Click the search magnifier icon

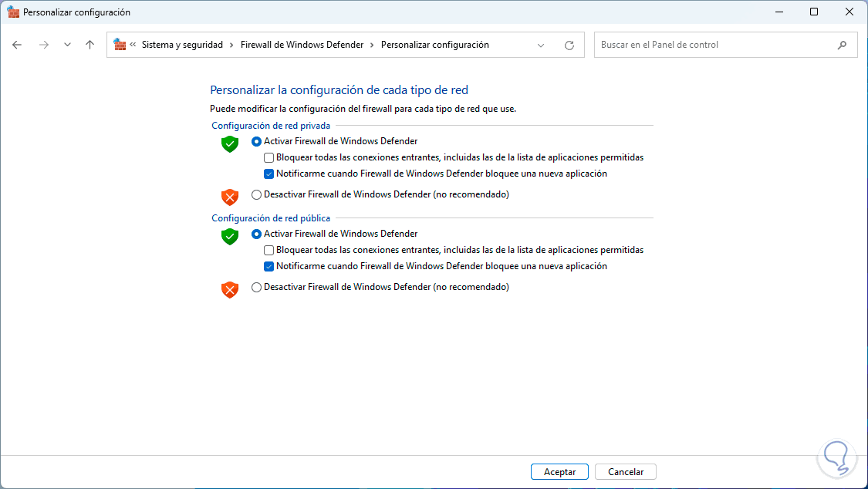click(842, 46)
